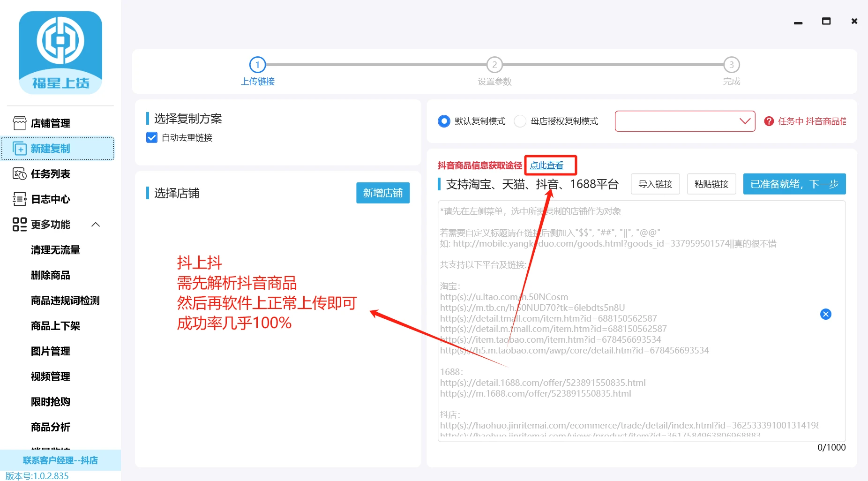Click the 更多功能 grid icon
This screenshot has height=481, width=868.
(20, 225)
